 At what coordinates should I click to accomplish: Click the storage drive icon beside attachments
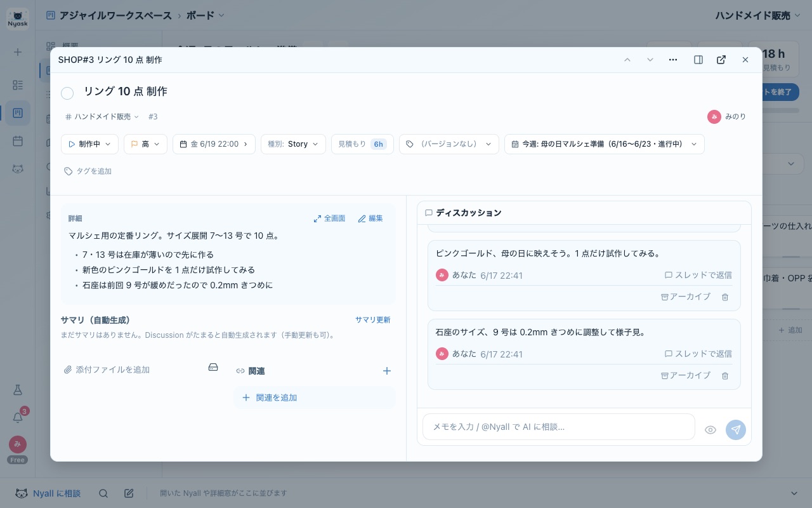click(213, 368)
